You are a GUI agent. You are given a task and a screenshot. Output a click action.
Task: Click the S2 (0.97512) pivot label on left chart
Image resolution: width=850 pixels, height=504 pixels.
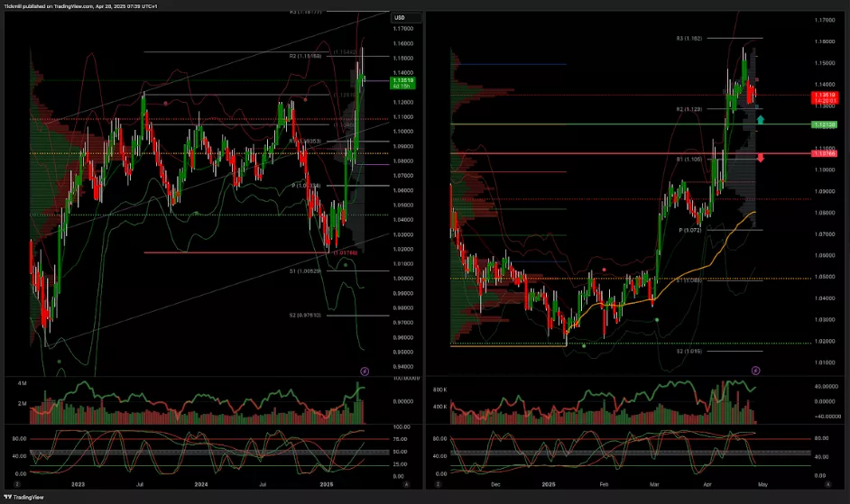[306, 316]
